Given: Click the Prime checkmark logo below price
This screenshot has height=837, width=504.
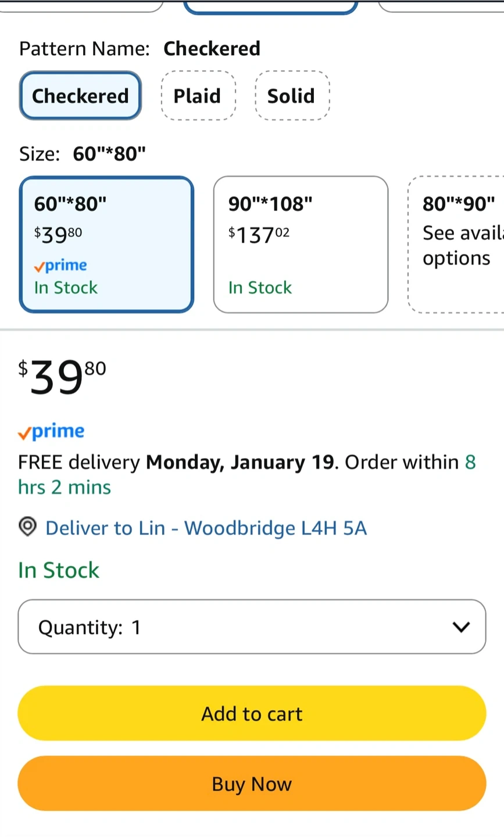Looking at the screenshot, I should click(x=51, y=431).
